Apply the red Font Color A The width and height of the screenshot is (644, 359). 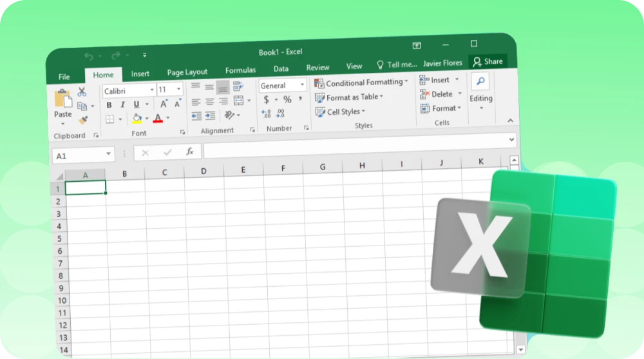(x=158, y=119)
